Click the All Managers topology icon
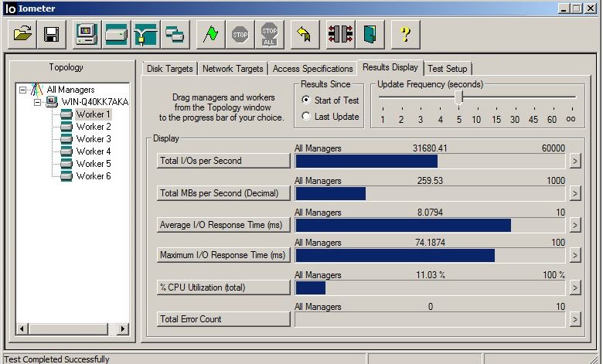The height and width of the screenshot is (364, 603). coord(36,90)
